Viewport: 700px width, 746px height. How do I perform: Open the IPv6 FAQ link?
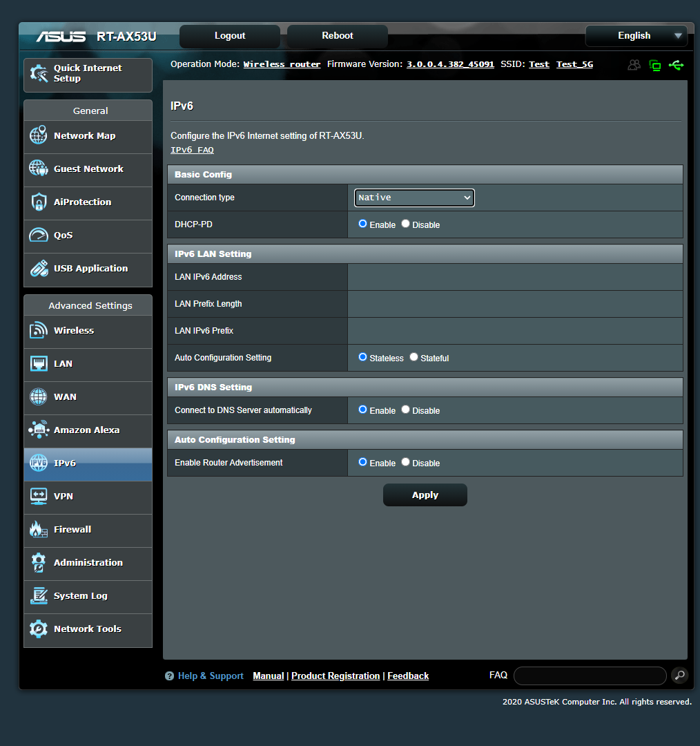coord(192,150)
